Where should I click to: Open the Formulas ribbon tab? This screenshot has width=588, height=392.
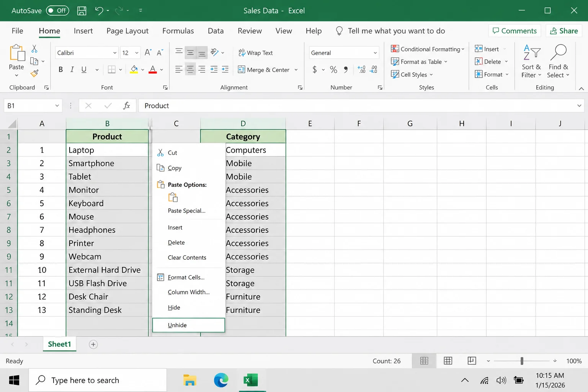tap(178, 31)
